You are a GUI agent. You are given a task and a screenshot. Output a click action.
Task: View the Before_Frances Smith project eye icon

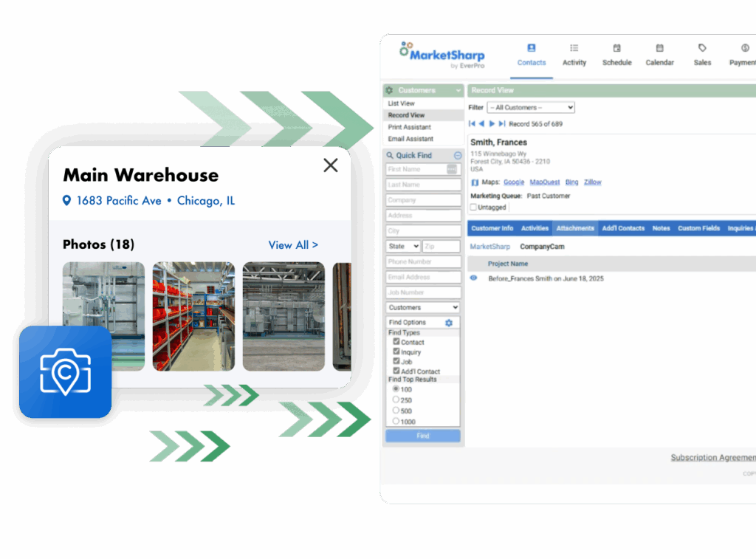tap(474, 278)
